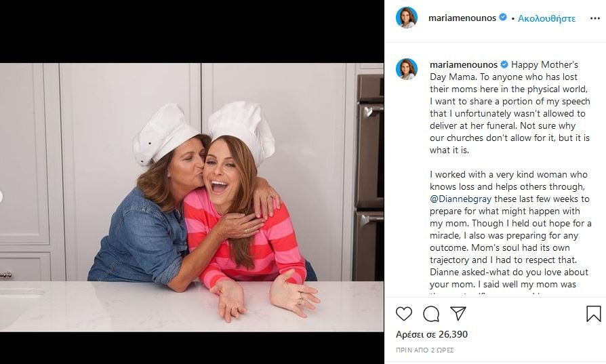The width and height of the screenshot is (606, 364).
Task: Open mariamenounos profile from the header username
Action: point(462,18)
